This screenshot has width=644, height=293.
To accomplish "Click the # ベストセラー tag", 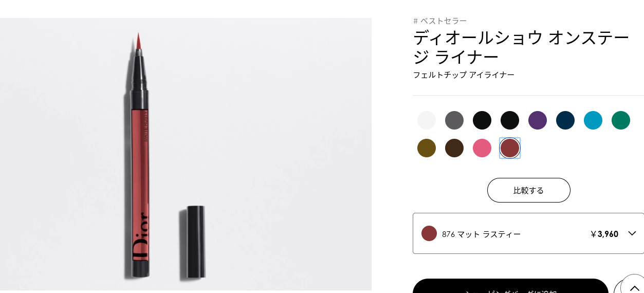I will click(x=440, y=21).
